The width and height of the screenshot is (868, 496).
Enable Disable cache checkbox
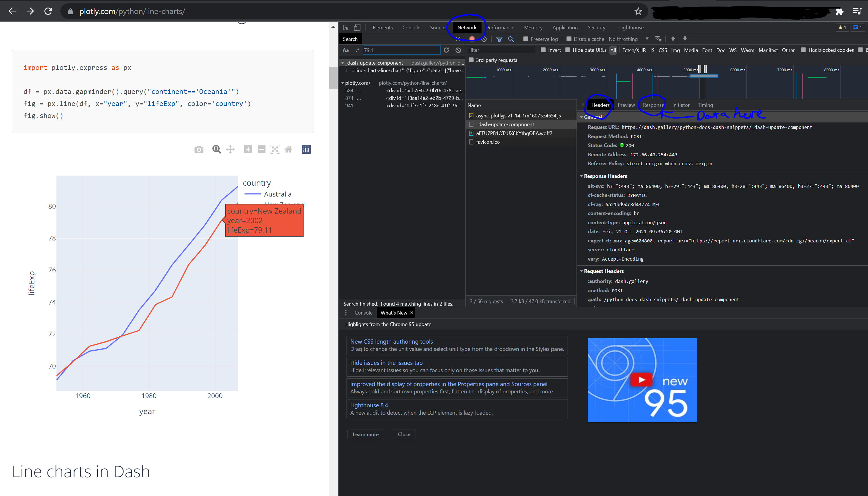click(569, 39)
